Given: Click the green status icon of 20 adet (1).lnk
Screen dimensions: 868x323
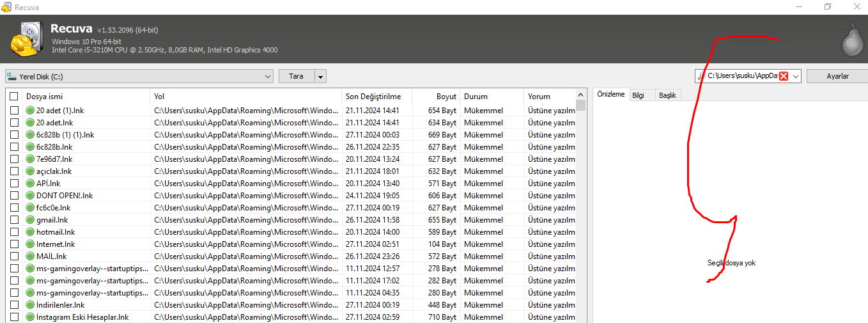Looking at the screenshot, I should pyautogui.click(x=30, y=111).
